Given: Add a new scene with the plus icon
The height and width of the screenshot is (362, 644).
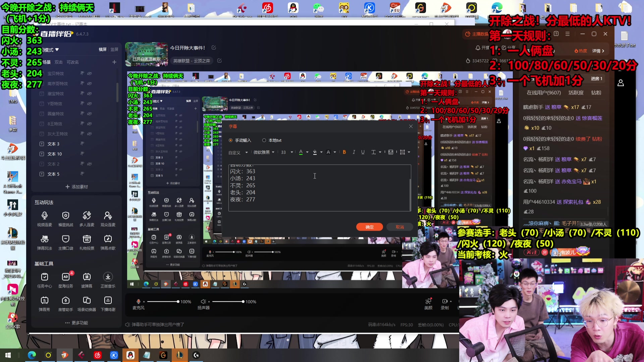Looking at the screenshot, I should pos(114,62).
